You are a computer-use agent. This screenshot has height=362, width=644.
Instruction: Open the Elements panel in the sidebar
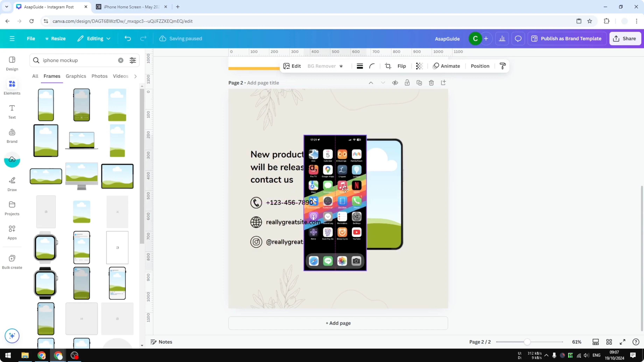[12, 87]
